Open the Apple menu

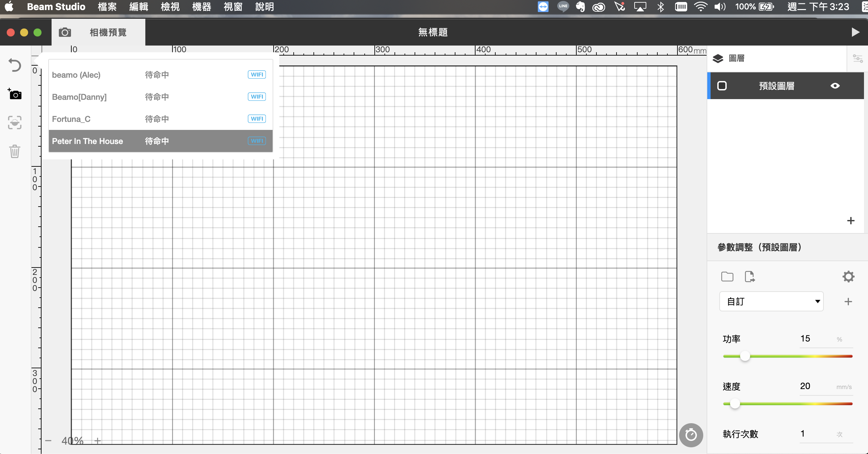pos(9,6)
